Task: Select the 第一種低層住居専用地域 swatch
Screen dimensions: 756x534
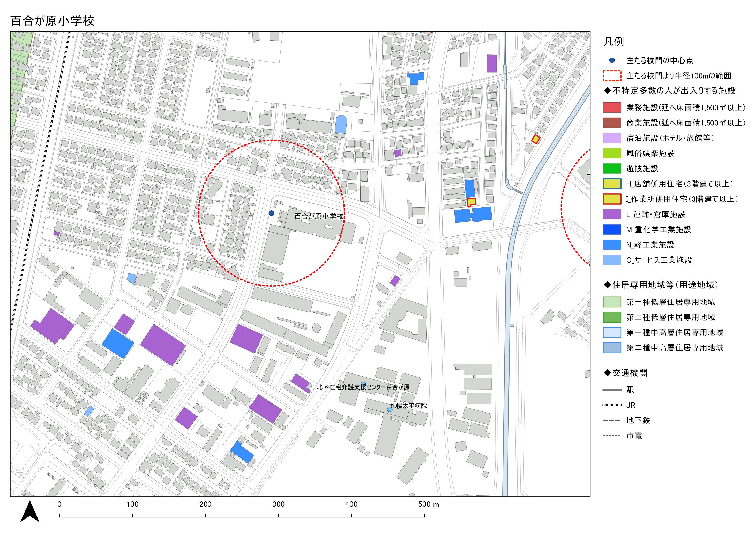Action: click(x=612, y=302)
